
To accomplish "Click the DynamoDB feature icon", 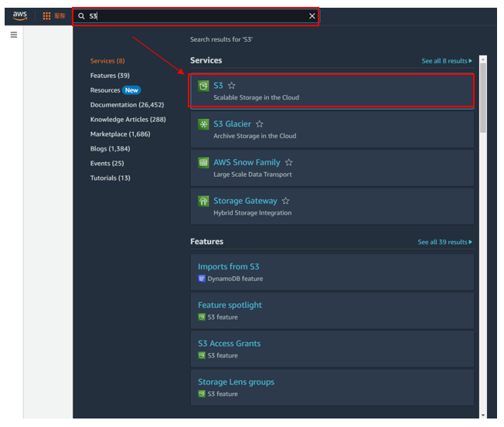I will [x=202, y=279].
